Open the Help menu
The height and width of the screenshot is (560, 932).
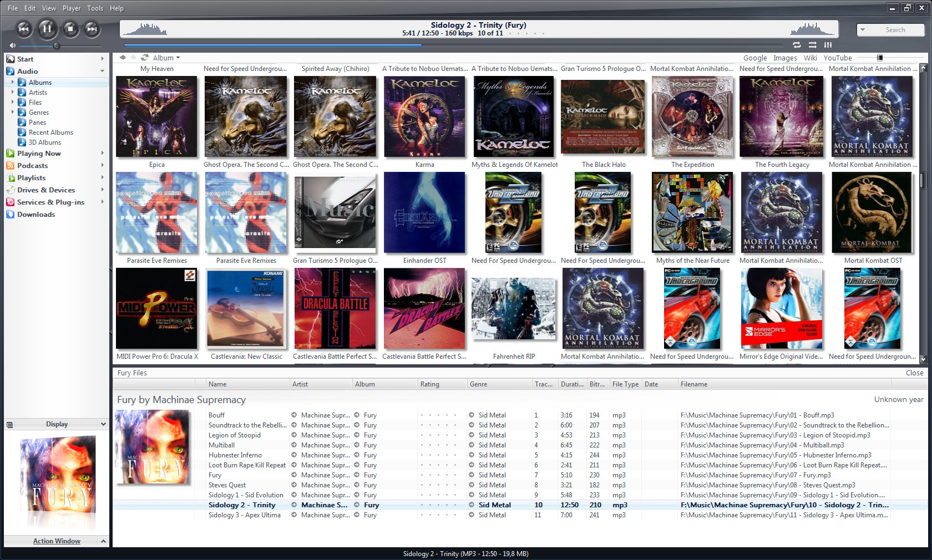tap(116, 8)
